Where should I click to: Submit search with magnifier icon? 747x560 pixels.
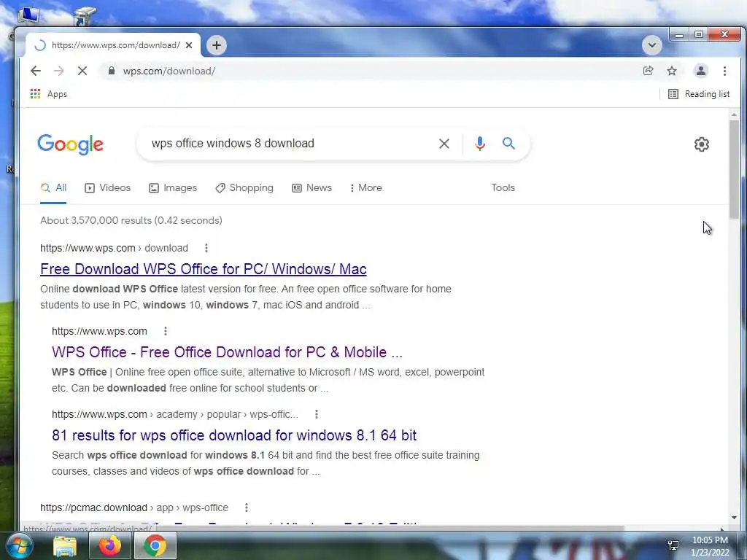(x=508, y=144)
